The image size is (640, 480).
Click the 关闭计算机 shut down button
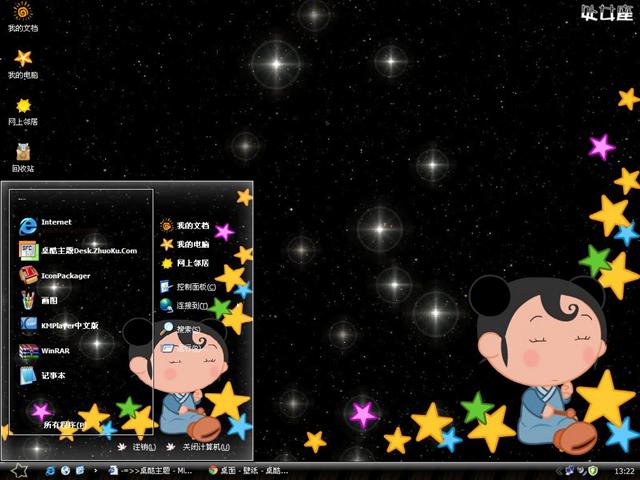point(198,447)
